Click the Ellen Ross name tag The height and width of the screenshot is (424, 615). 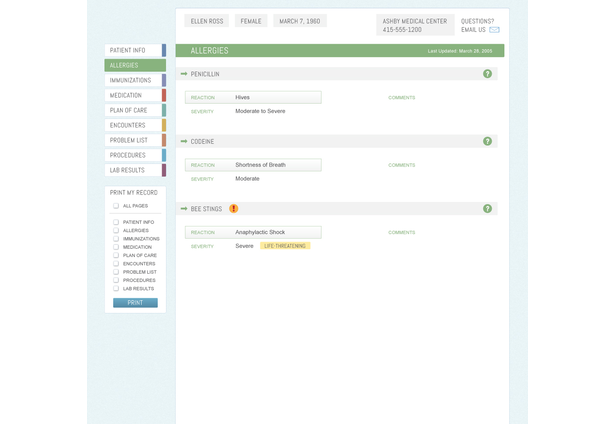pyautogui.click(x=207, y=21)
